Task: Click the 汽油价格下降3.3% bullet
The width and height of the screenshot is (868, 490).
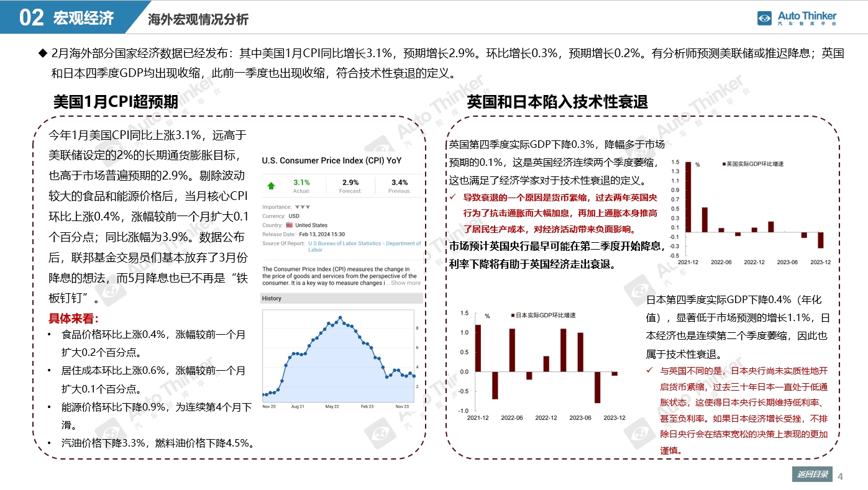Action: (158, 443)
